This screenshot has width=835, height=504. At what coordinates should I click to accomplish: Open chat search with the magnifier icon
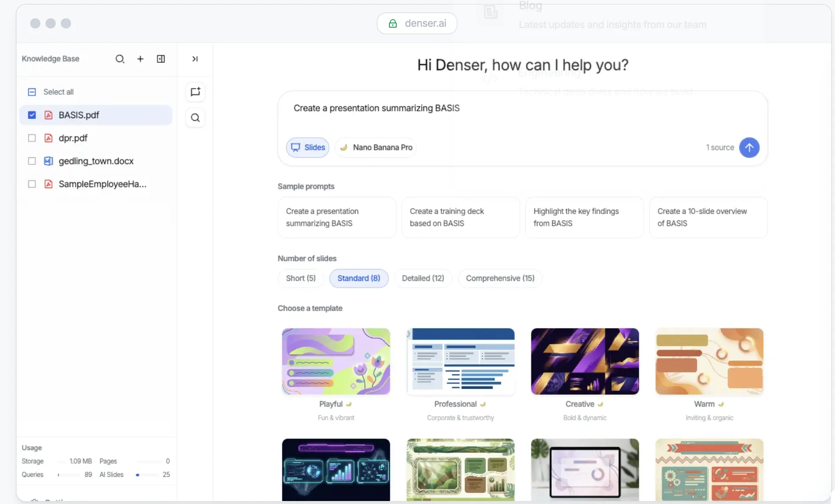(x=195, y=117)
